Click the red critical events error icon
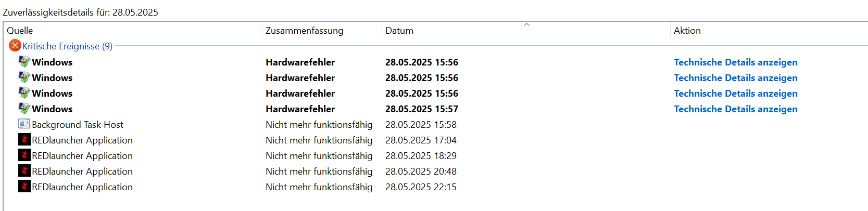 (x=15, y=46)
